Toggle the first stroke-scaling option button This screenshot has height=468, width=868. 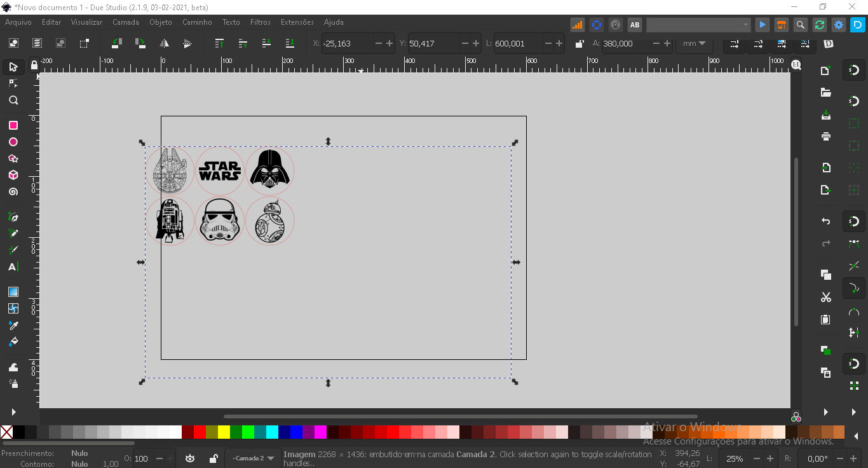[734, 43]
